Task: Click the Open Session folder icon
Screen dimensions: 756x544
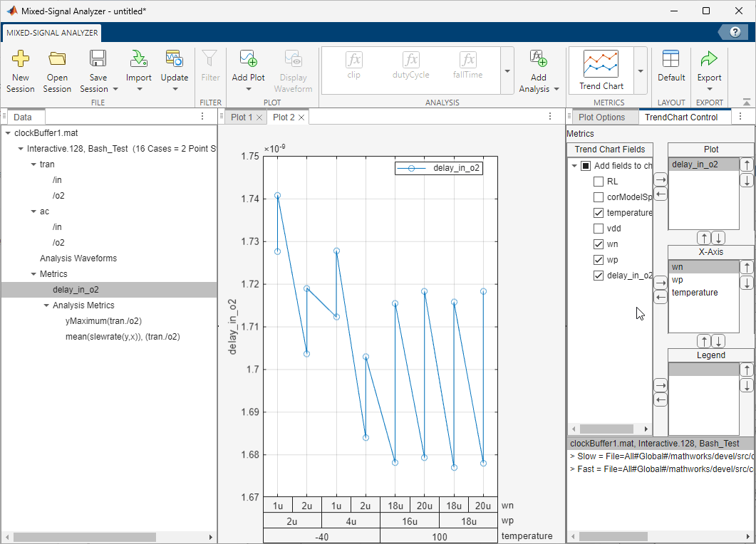Action: (57, 60)
